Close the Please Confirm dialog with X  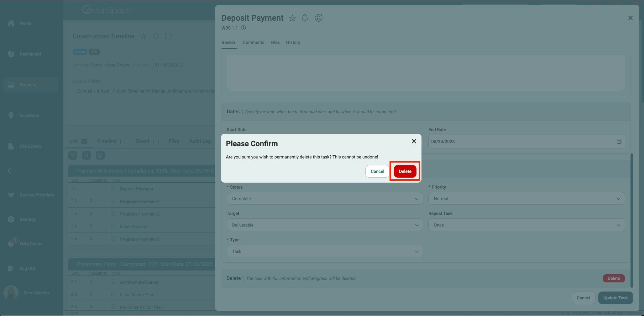point(414,141)
